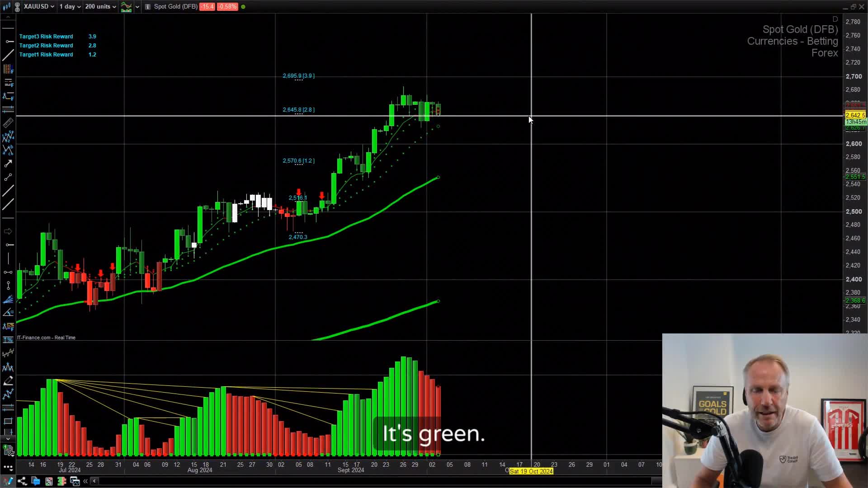Expand the chart style selector chevron

137,7
